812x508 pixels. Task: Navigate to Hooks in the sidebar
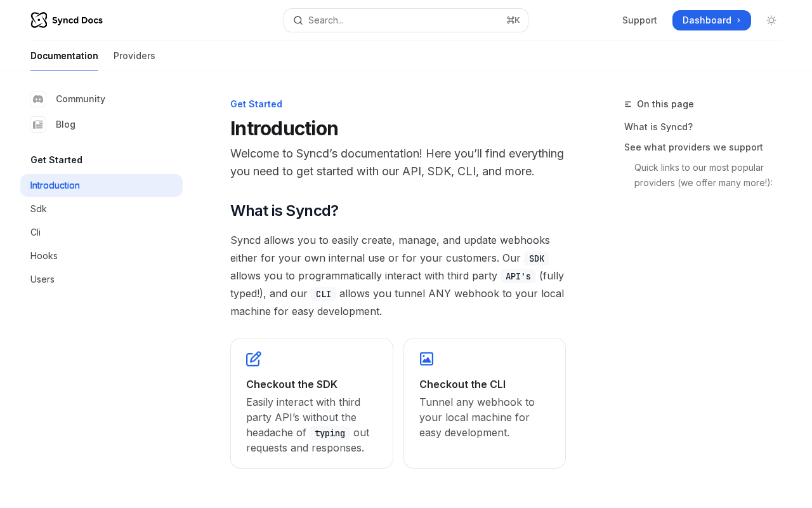(44, 256)
